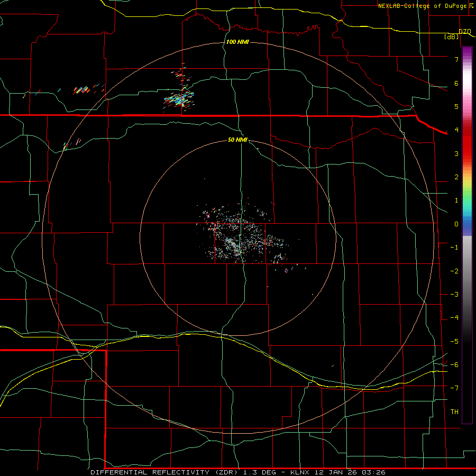The image size is (476, 476).
Task: Click the 7 value on color scale
Action: point(456,59)
